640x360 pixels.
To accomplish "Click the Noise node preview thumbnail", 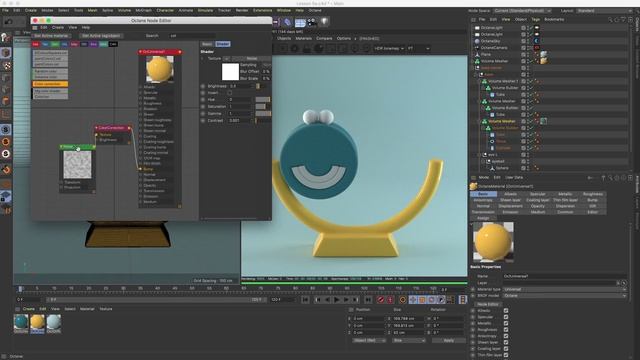I will coord(77,164).
